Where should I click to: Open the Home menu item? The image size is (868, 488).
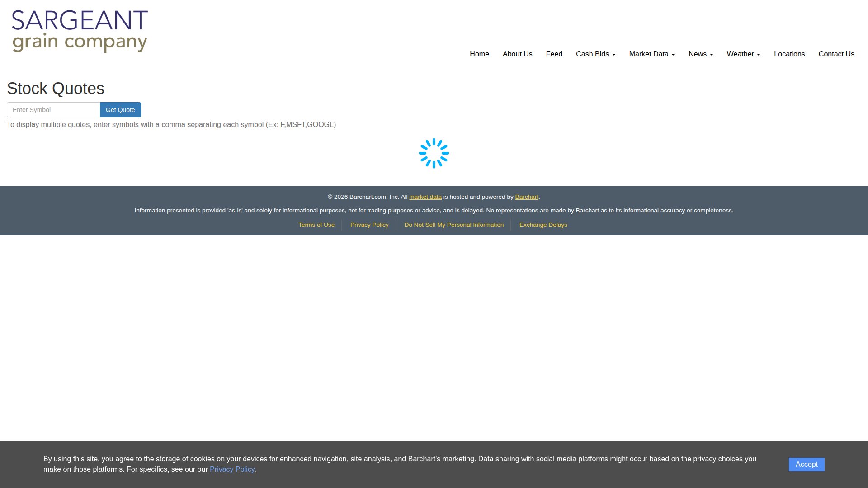[479, 54]
